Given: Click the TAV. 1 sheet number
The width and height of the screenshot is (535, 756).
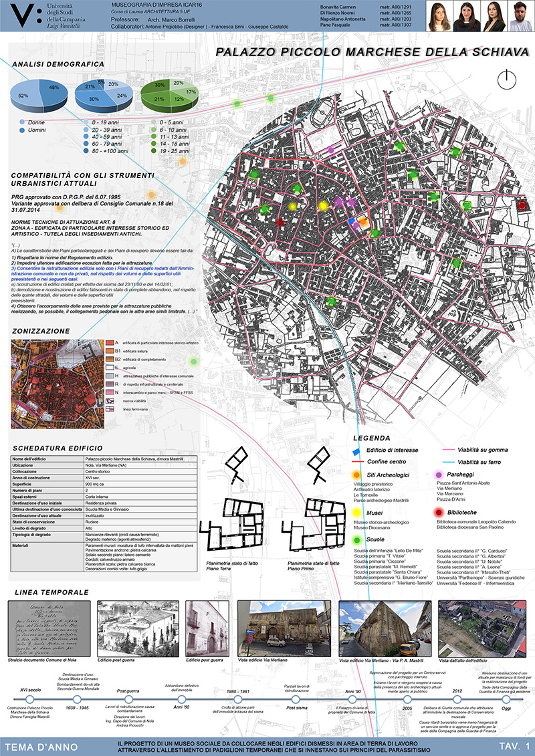Looking at the screenshot, I should [x=514, y=747].
